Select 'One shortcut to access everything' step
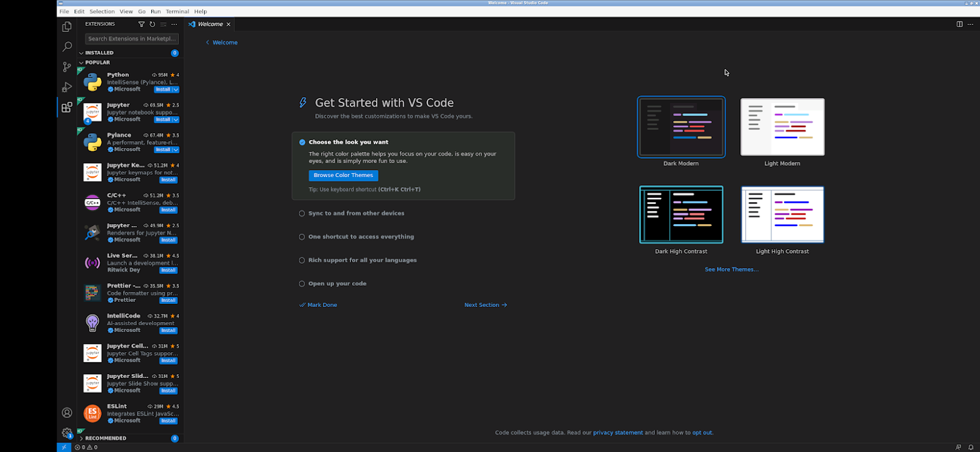 coord(360,237)
